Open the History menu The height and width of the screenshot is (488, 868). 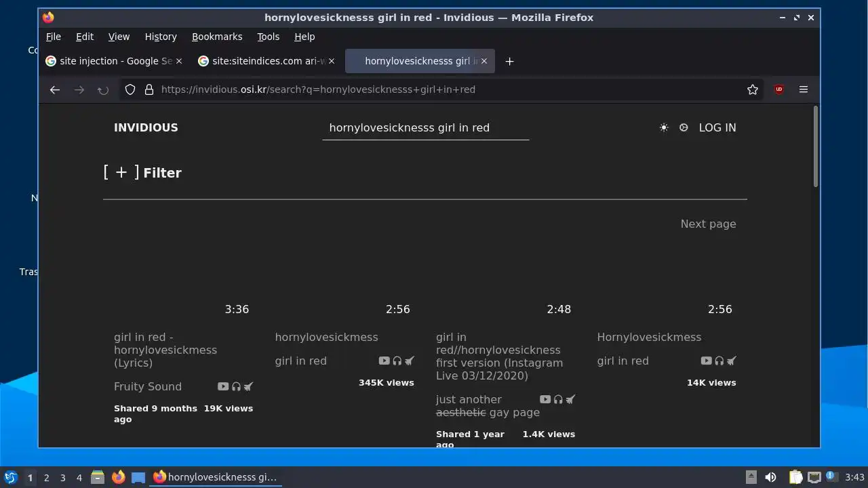pyautogui.click(x=161, y=37)
